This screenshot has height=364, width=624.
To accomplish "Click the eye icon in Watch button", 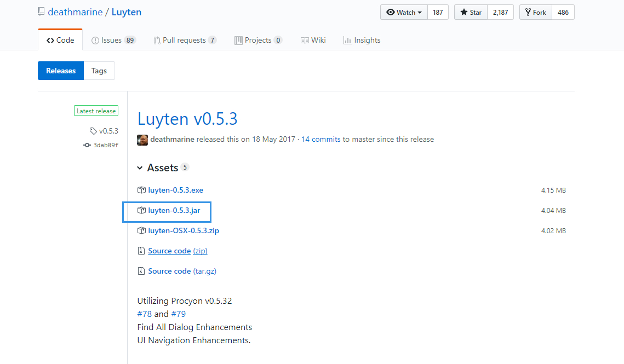I will point(391,13).
